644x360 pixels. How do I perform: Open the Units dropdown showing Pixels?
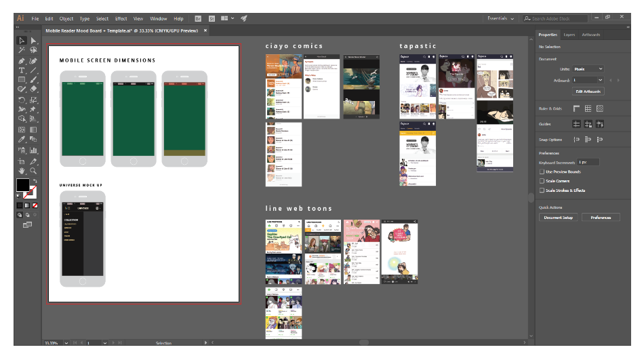point(588,69)
